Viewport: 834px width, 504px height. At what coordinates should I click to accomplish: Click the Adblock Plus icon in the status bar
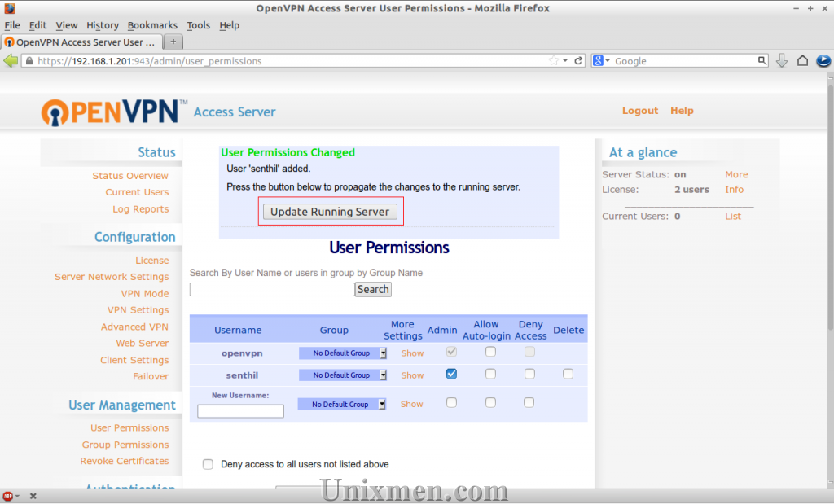coord(7,496)
